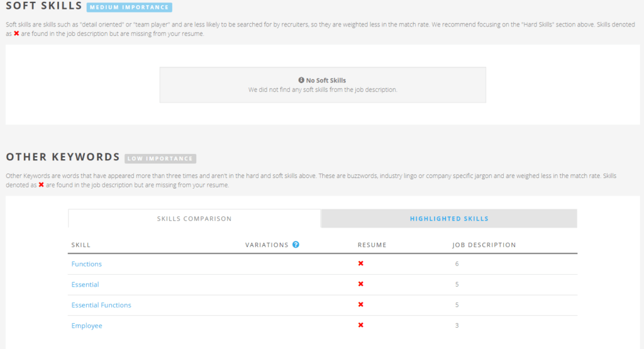
Task: Switch to the Highlighted Skills tab
Action: (449, 218)
